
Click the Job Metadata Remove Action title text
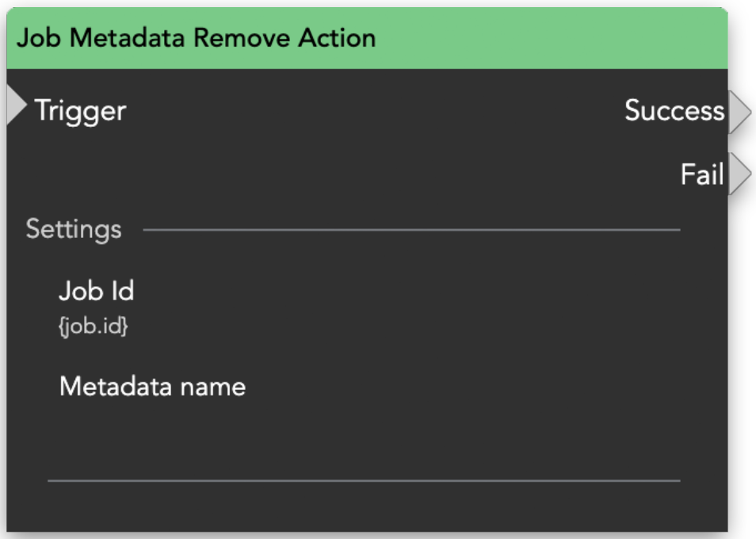197,38
